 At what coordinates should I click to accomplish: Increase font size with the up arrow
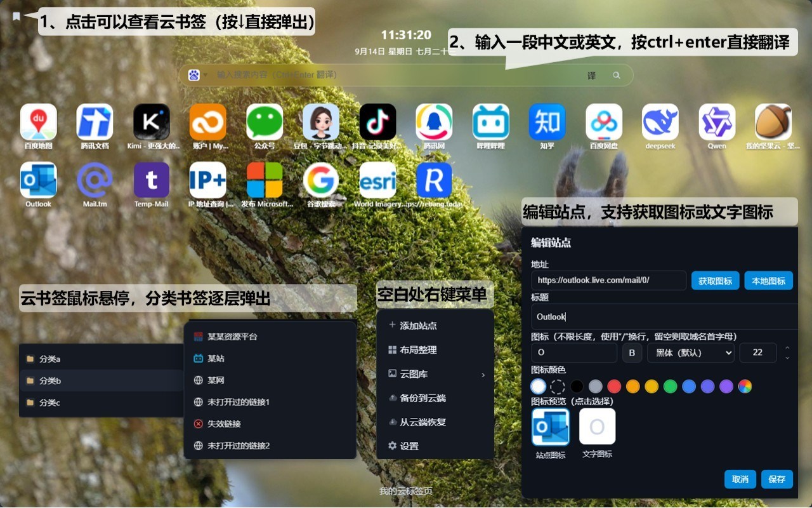click(x=787, y=348)
